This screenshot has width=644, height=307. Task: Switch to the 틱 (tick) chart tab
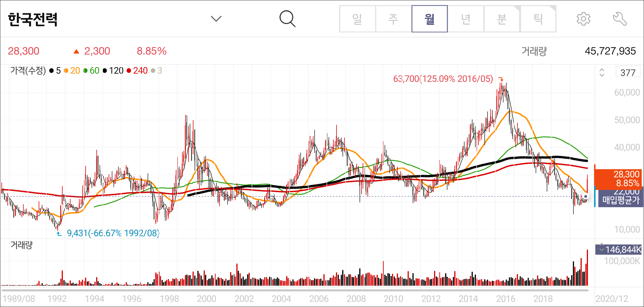(538, 19)
